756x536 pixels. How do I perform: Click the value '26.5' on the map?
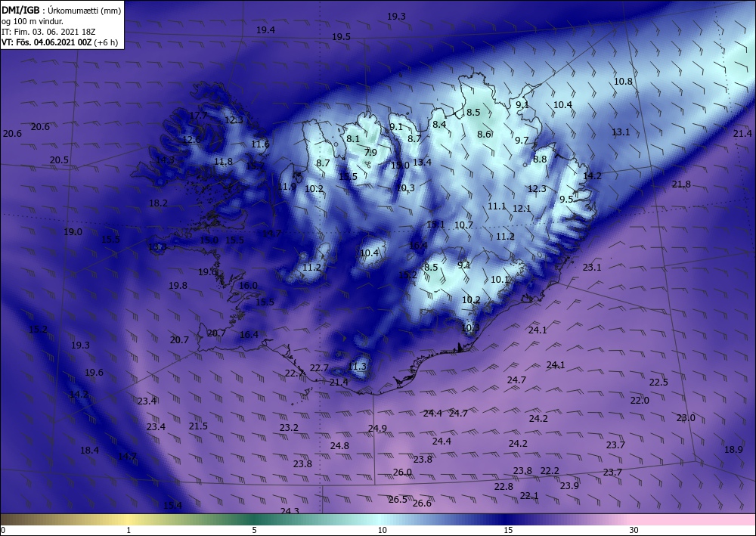[398, 500]
